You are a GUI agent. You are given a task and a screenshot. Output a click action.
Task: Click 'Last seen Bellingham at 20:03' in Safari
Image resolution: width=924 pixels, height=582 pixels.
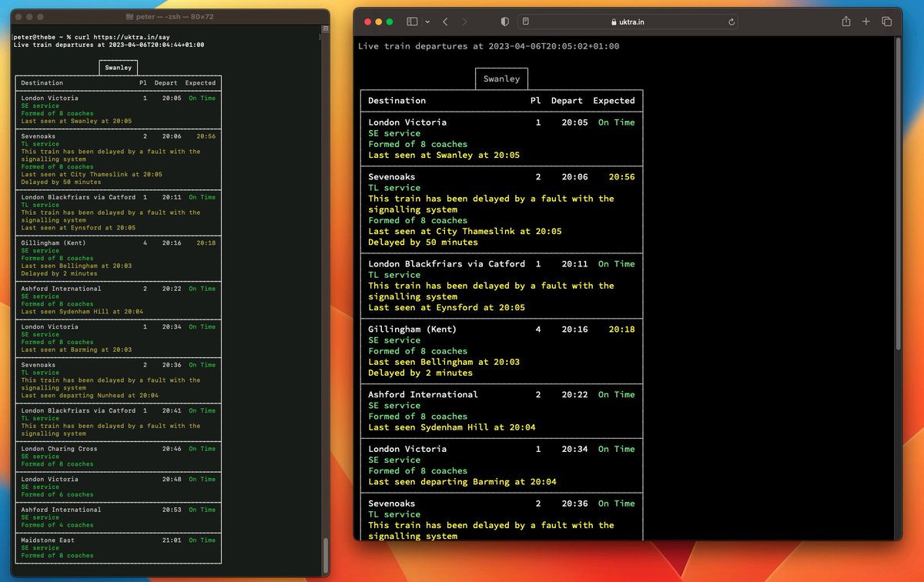444,362
